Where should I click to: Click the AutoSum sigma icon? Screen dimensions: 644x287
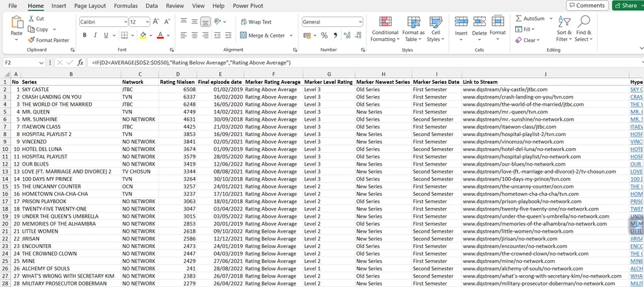click(519, 19)
